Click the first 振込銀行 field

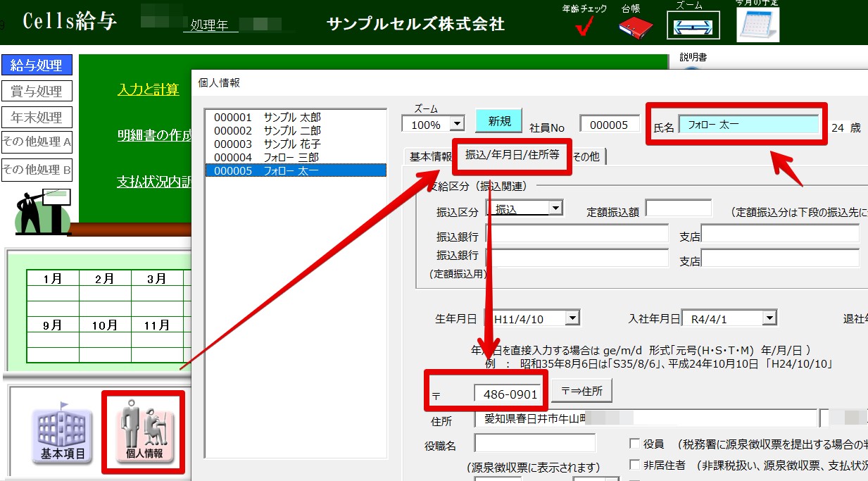click(577, 234)
